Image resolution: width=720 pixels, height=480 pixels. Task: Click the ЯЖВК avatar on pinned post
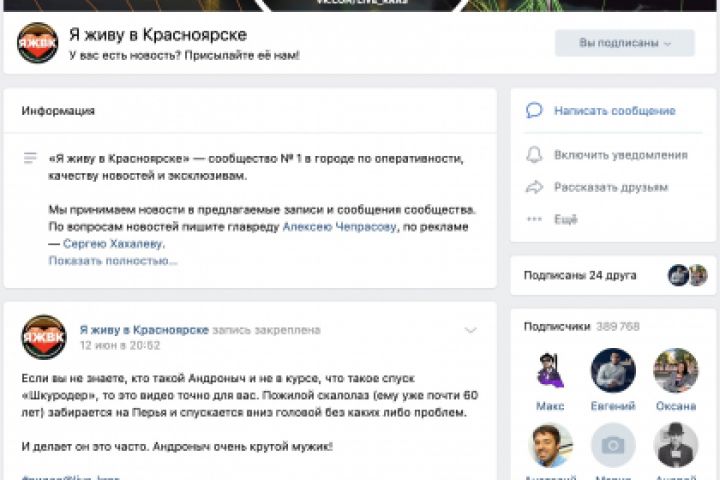(x=44, y=337)
